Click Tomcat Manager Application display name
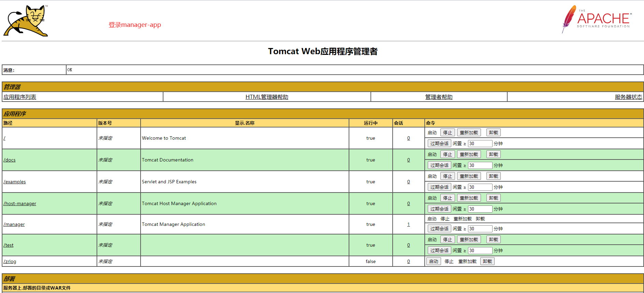Image resolution: width=644 pixels, height=293 pixels. point(173,224)
